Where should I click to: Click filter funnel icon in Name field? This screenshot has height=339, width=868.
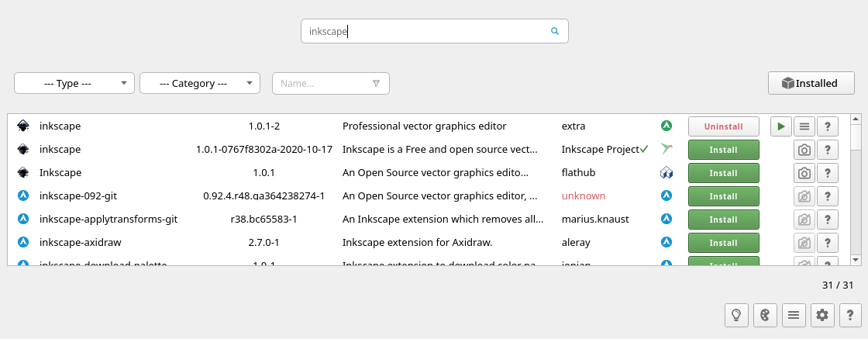point(377,84)
